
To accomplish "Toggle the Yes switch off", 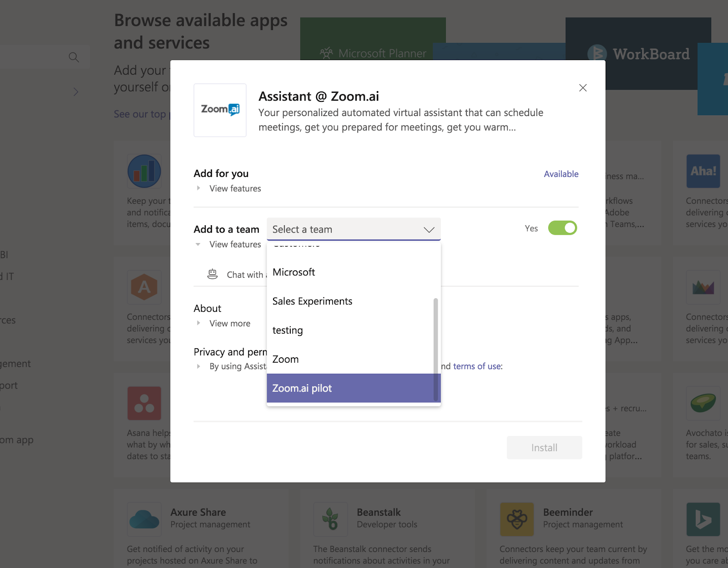I will click(x=562, y=228).
